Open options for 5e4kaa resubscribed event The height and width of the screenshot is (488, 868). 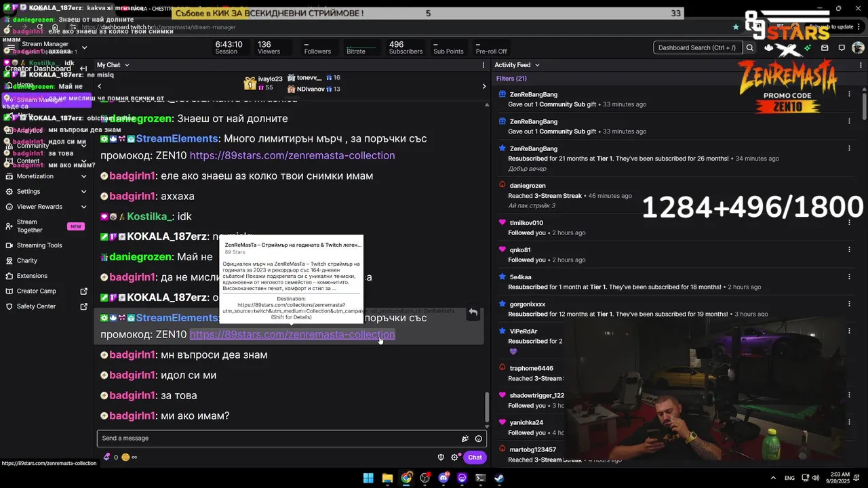click(x=849, y=277)
